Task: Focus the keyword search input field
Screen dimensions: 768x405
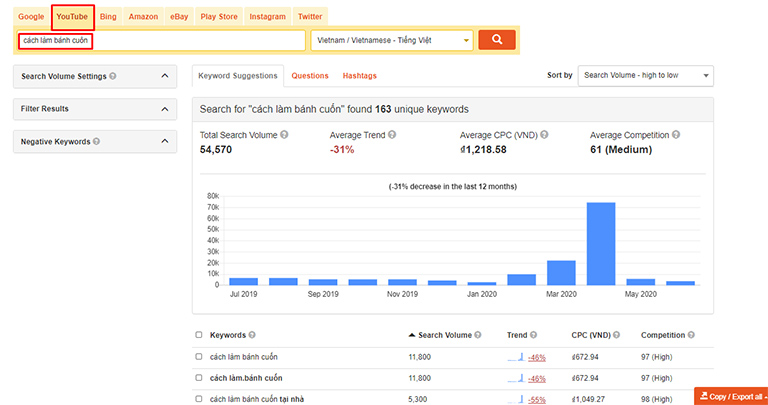Action: click(161, 40)
